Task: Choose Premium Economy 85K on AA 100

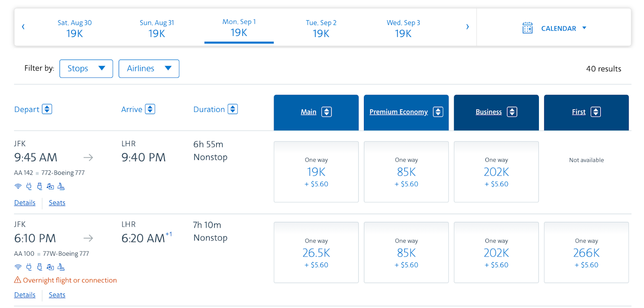Action: point(406,252)
